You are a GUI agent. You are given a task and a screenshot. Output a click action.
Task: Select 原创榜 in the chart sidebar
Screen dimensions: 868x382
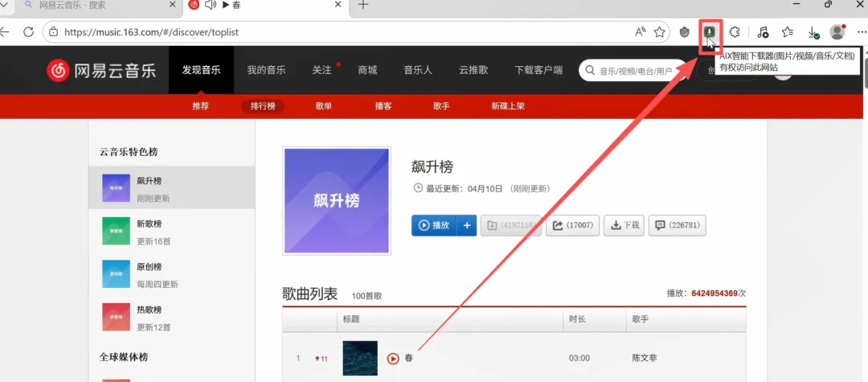(x=172, y=273)
